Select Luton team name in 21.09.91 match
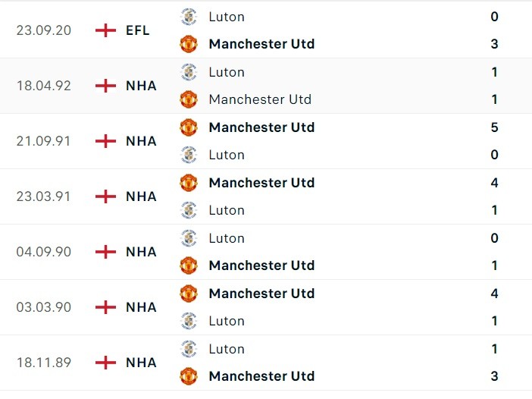This screenshot has width=532, height=399. tap(227, 155)
